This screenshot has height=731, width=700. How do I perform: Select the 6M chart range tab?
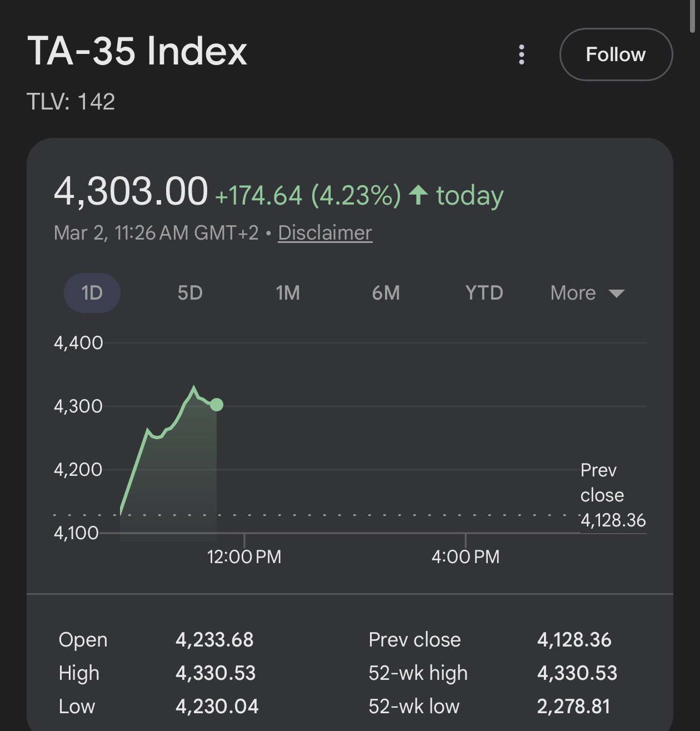386,293
